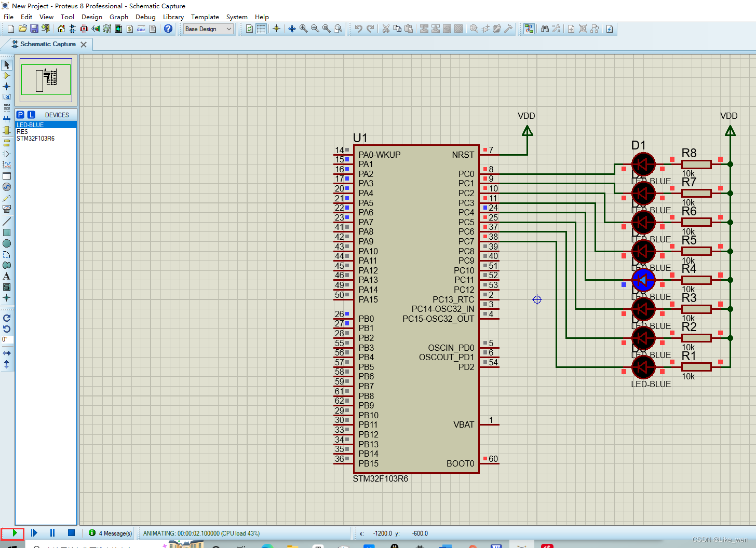
Task: Select STM32F103R6 in the devices list
Action: click(x=46, y=139)
